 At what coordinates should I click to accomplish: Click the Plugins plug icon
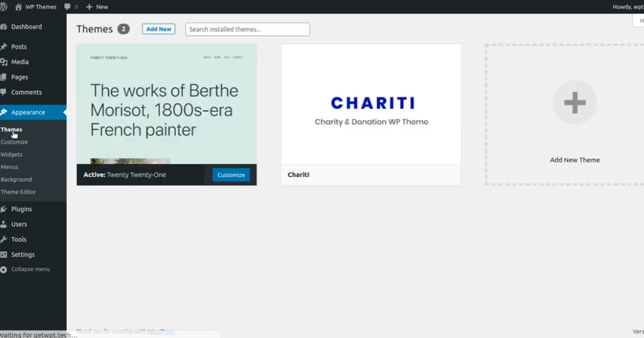coord(4,209)
